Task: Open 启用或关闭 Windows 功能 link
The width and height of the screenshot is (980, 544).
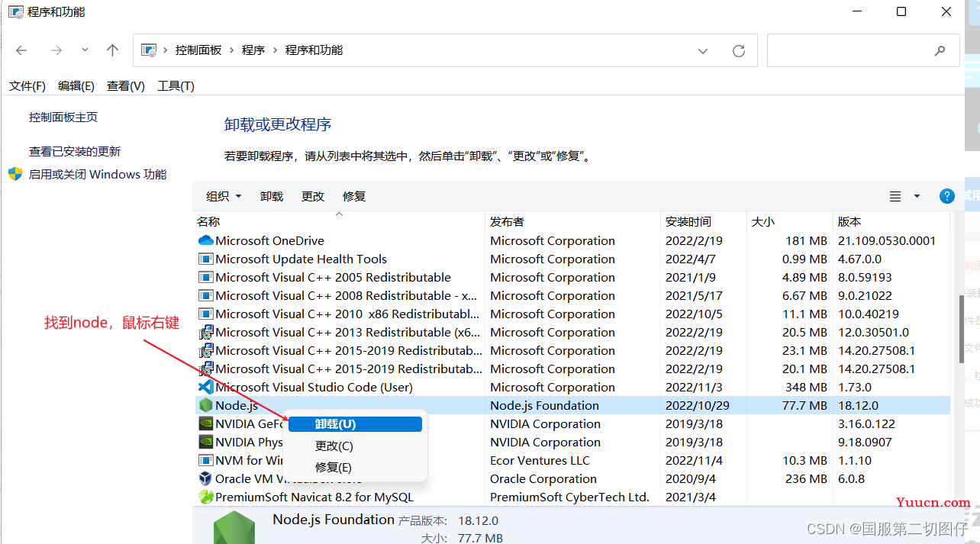Action: 98,174
